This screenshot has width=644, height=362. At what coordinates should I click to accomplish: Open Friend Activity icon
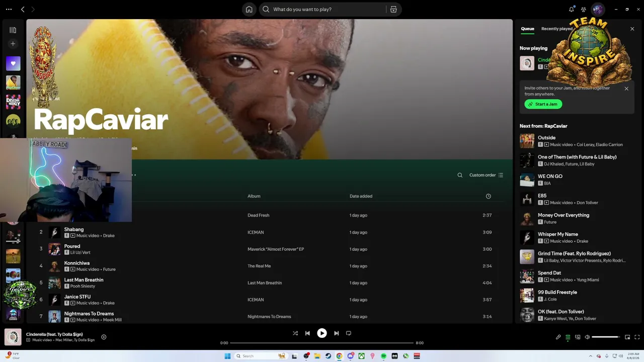coord(584,9)
